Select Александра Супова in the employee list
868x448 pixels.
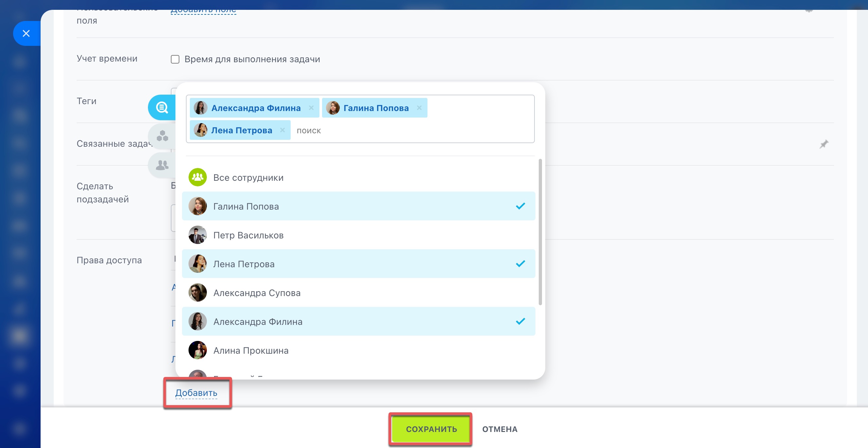click(x=358, y=293)
